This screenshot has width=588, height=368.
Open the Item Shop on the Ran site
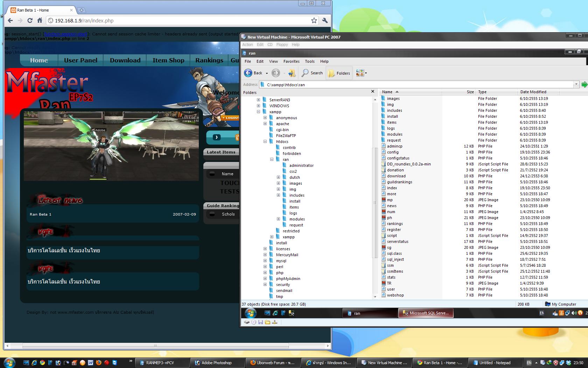coord(168,60)
